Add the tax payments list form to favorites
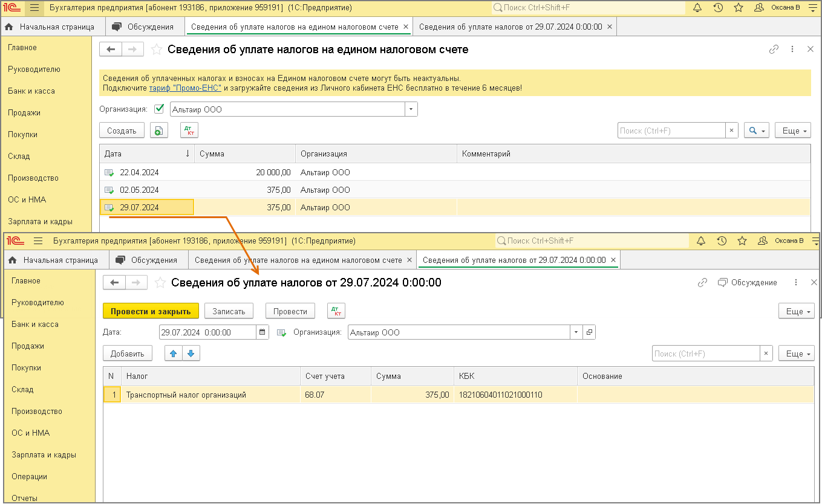 [x=157, y=50]
